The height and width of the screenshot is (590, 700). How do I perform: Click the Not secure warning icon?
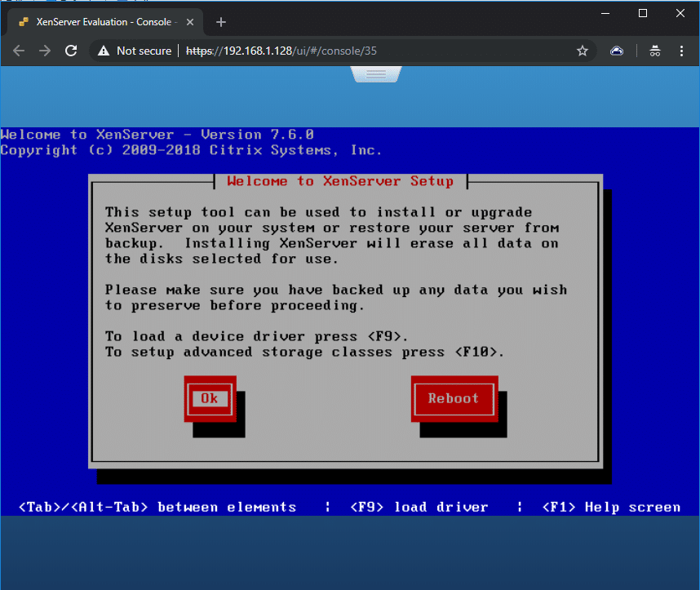[x=104, y=51]
